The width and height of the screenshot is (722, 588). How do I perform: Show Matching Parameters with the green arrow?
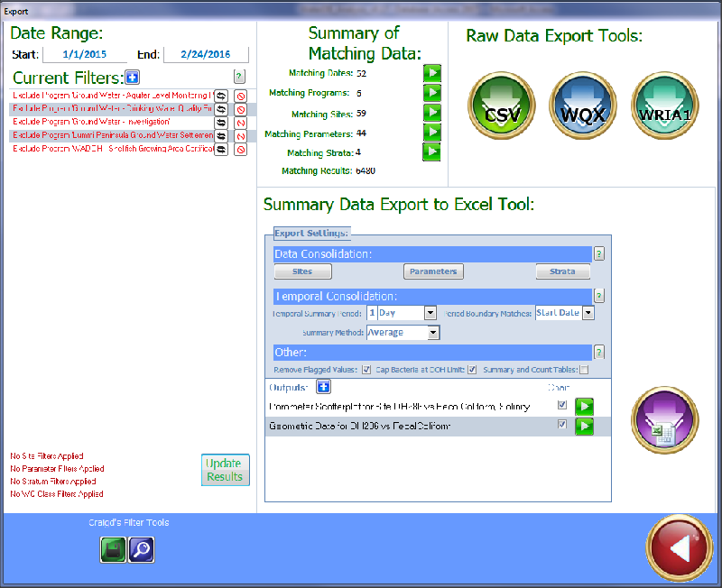pos(432,133)
